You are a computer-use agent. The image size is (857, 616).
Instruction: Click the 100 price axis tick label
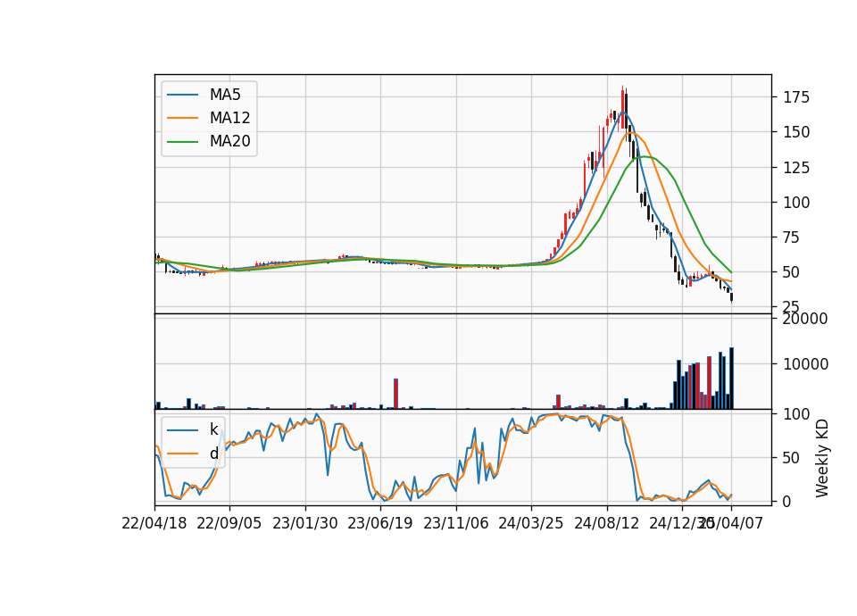tap(796, 203)
